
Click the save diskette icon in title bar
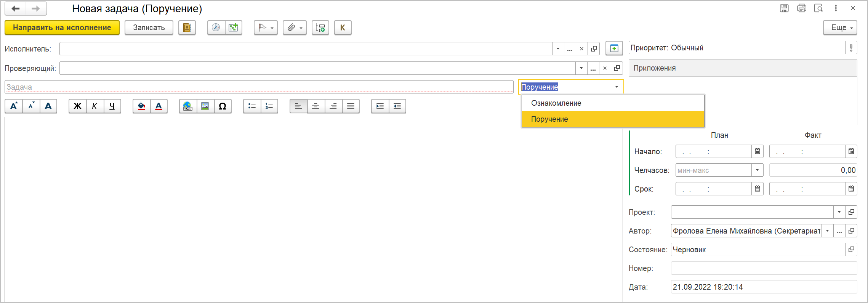tap(784, 8)
